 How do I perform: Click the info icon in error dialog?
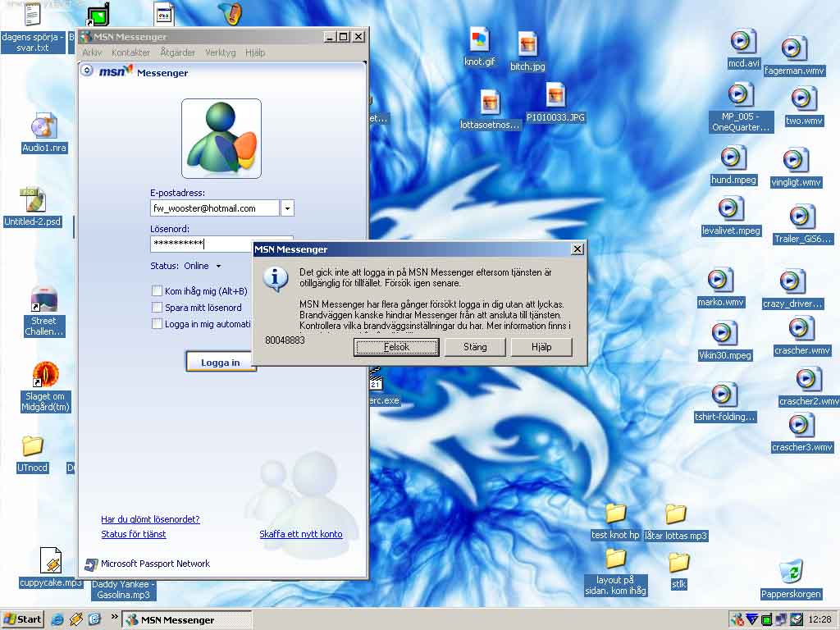click(276, 279)
